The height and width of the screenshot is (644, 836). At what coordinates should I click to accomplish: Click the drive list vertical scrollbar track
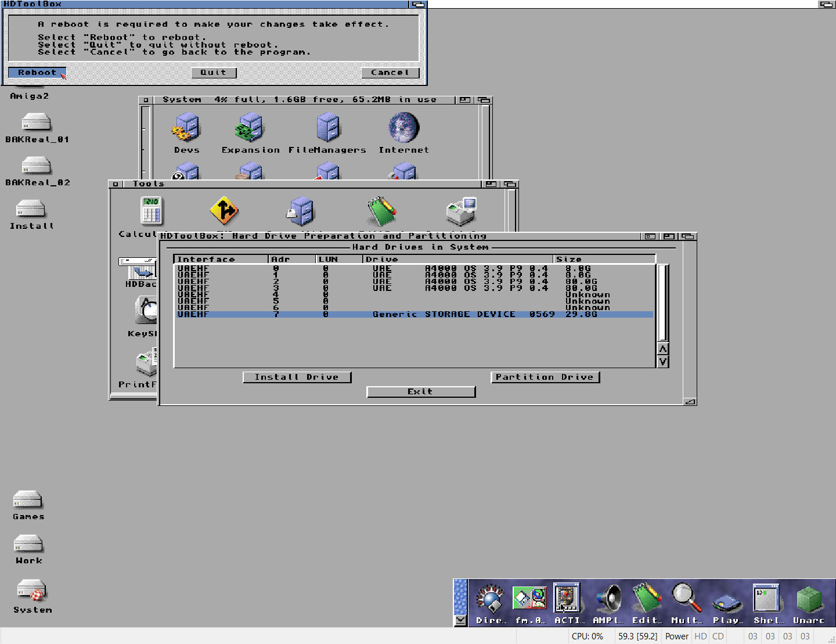pyautogui.click(x=663, y=303)
